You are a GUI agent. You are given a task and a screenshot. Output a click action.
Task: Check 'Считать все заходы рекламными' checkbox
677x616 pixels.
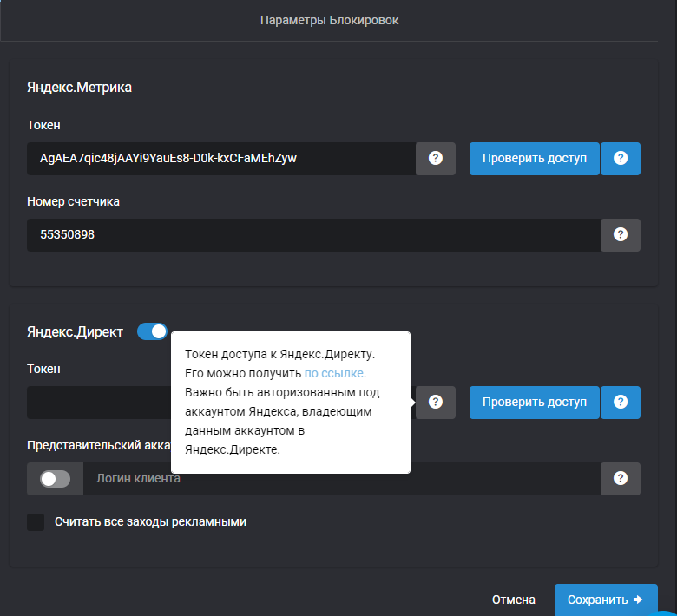(x=36, y=522)
